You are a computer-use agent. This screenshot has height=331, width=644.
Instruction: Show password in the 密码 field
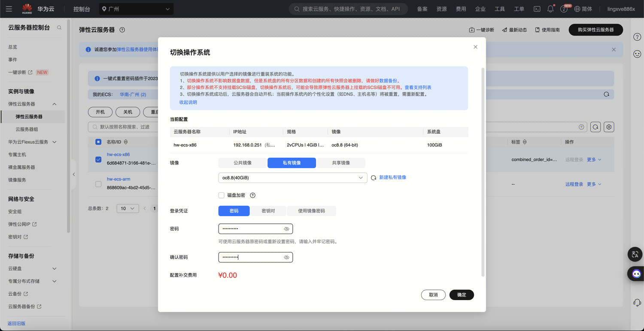[x=287, y=229]
